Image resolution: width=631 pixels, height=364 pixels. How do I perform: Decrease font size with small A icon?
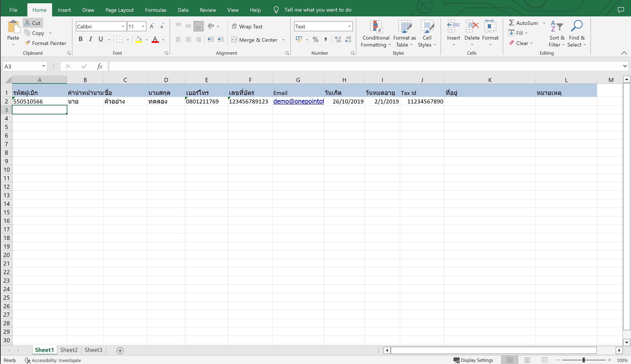pos(162,26)
